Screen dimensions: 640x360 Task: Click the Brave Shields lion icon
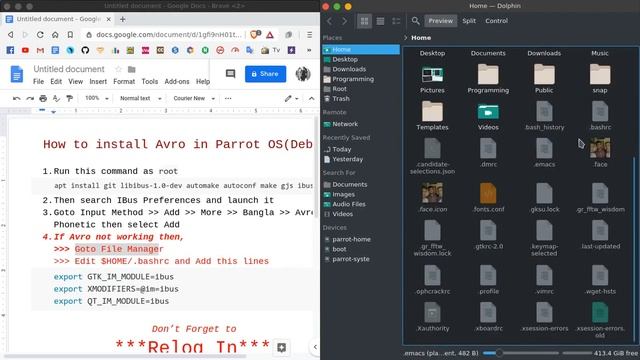pyautogui.click(x=254, y=35)
